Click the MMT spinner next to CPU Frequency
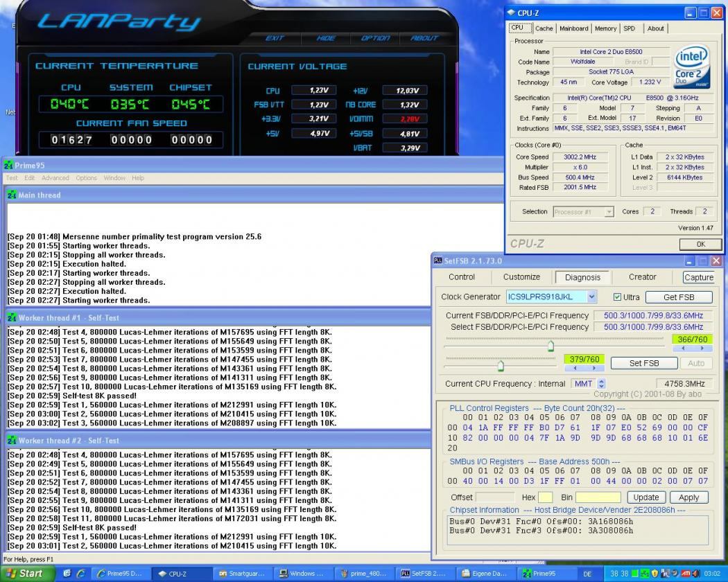This screenshot has width=728, height=582. [601, 384]
